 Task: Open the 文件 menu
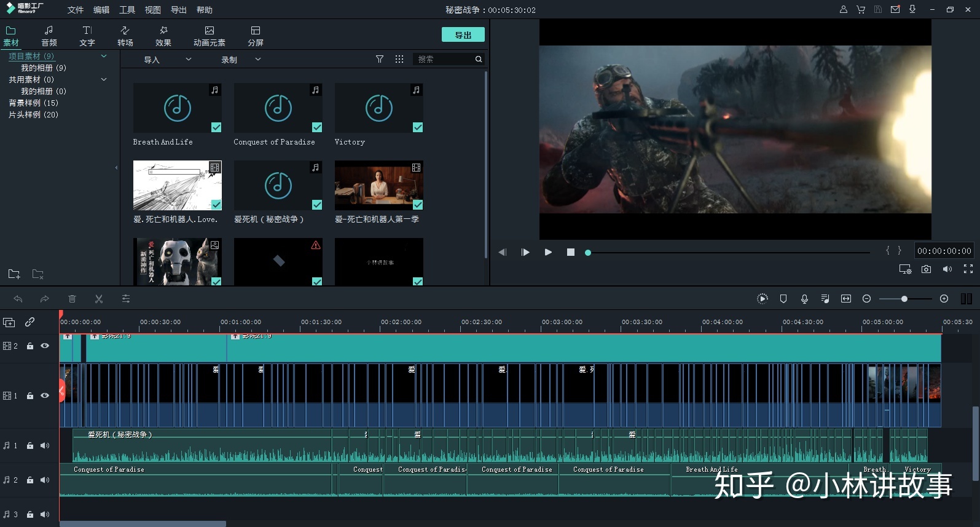point(76,10)
